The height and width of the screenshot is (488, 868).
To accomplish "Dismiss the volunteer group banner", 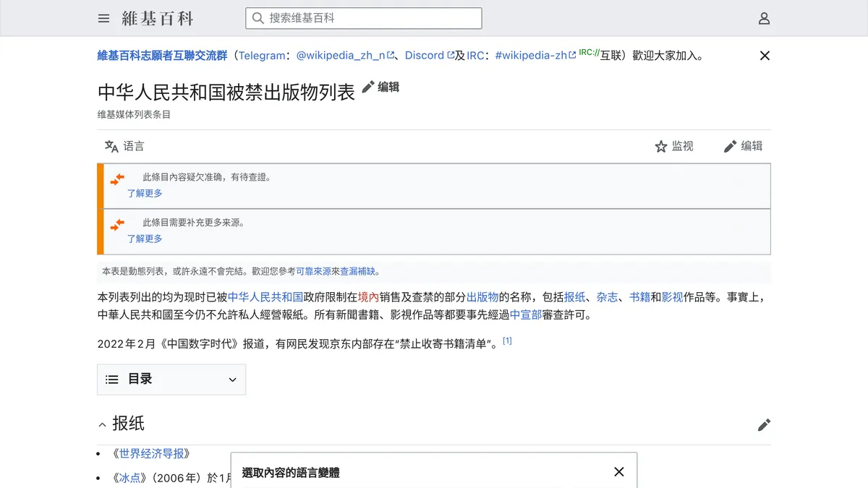I will 765,56.
